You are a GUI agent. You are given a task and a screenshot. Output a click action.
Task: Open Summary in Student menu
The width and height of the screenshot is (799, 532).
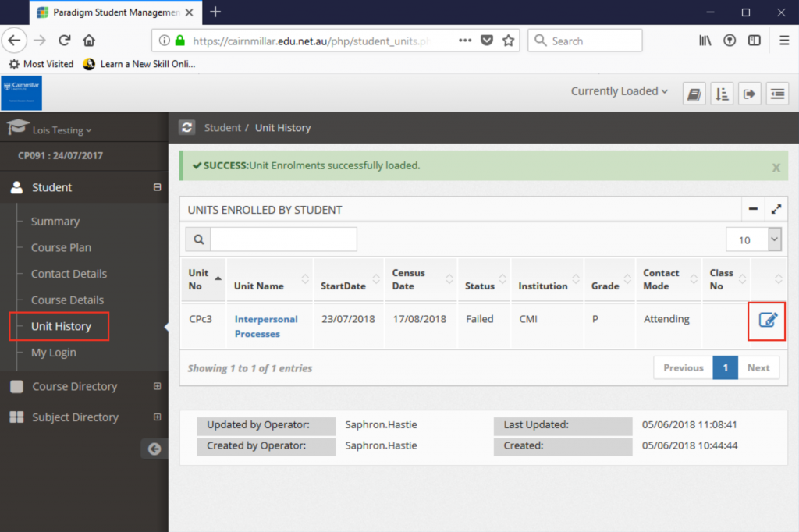pyautogui.click(x=55, y=222)
